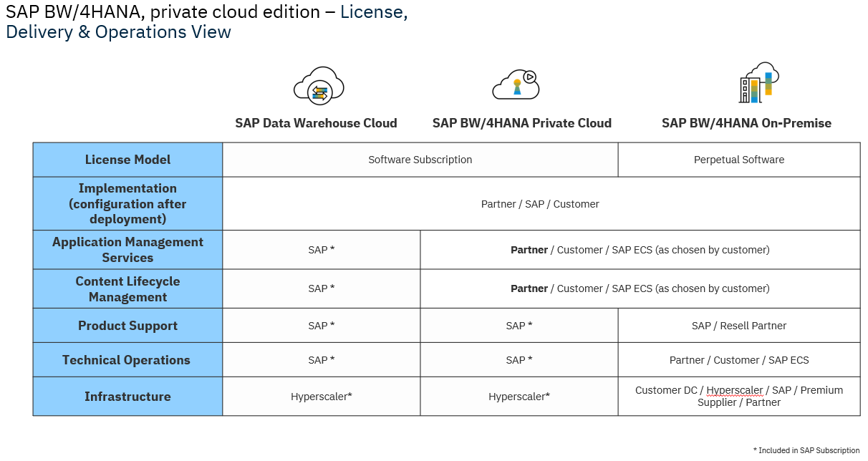Click the SAP / Resell Partner cell
868x461 pixels.
(739, 326)
